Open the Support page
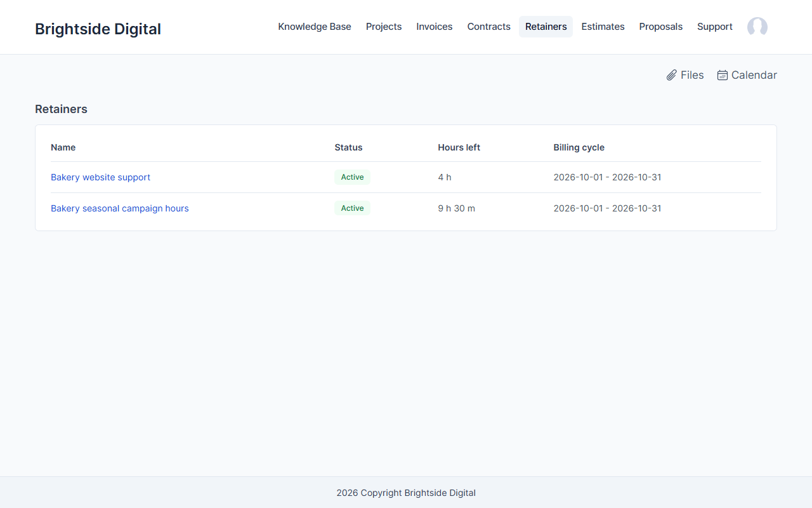812x508 pixels. coord(715,27)
